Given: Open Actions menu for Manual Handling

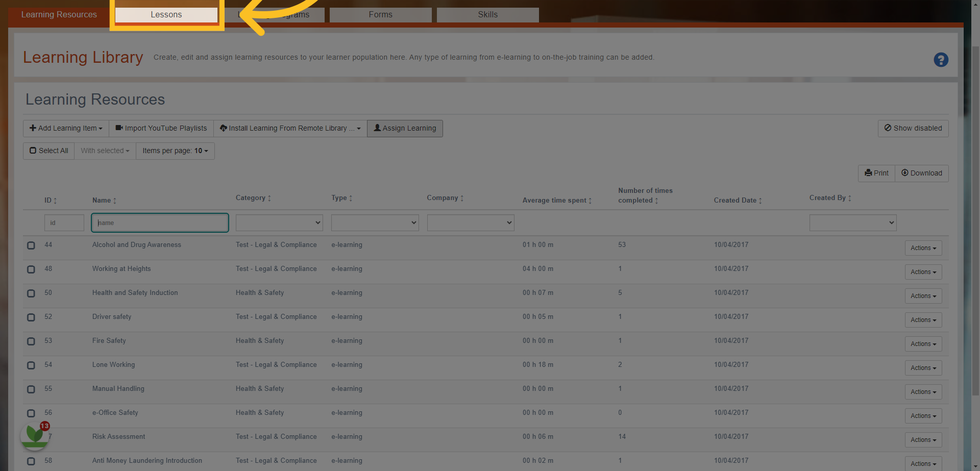Looking at the screenshot, I should 923,392.
